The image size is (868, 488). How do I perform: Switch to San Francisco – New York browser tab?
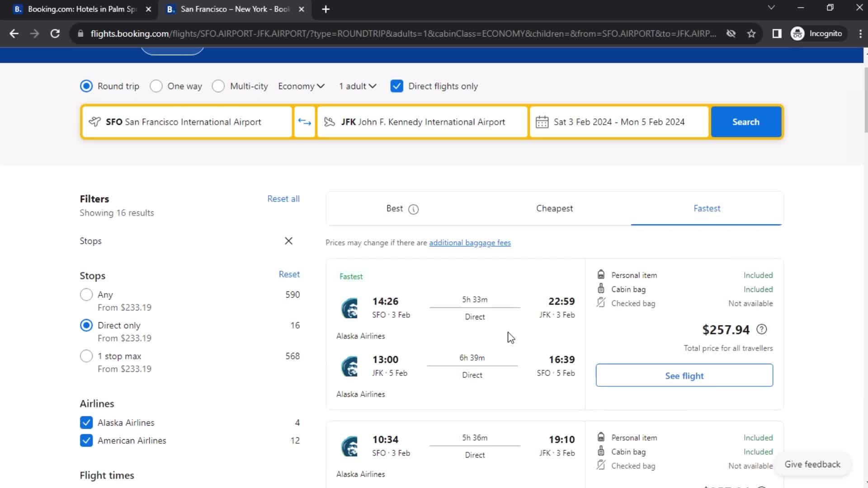click(x=234, y=9)
